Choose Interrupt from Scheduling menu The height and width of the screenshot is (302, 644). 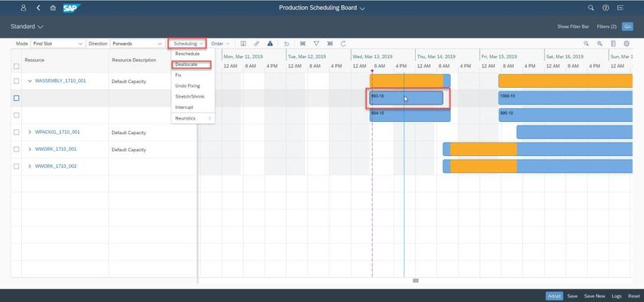pos(193,107)
